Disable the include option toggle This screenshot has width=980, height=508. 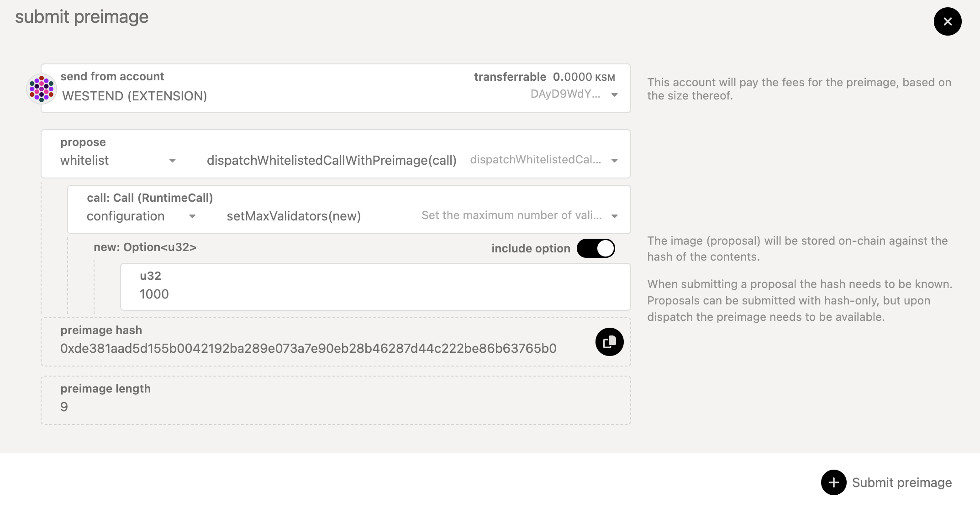596,248
